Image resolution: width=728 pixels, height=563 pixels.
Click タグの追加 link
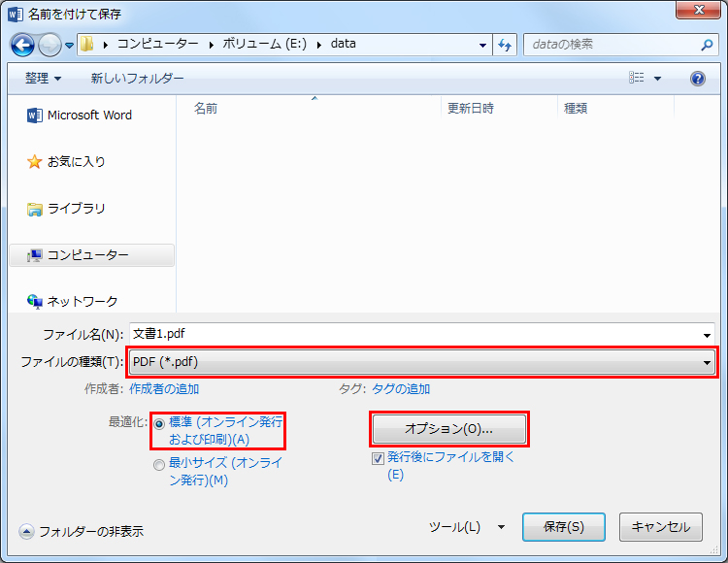click(401, 389)
